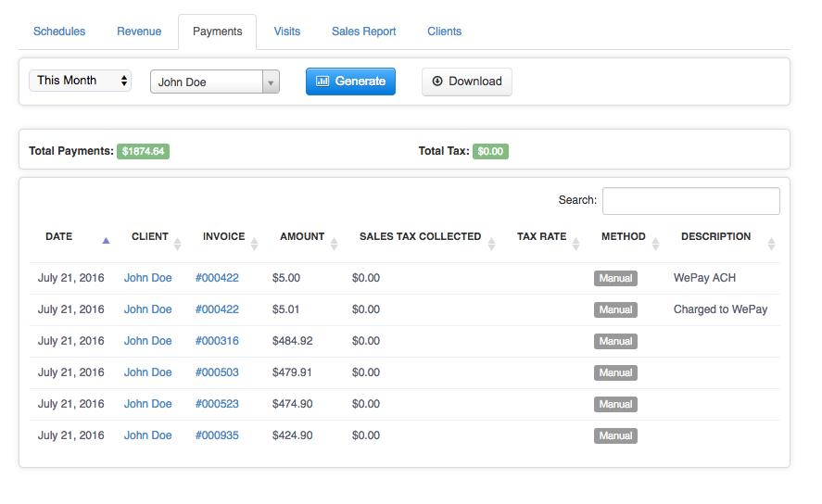The height and width of the screenshot is (504, 822).
Task: Click the $5.00 amount cell
Action: (286, 278)
